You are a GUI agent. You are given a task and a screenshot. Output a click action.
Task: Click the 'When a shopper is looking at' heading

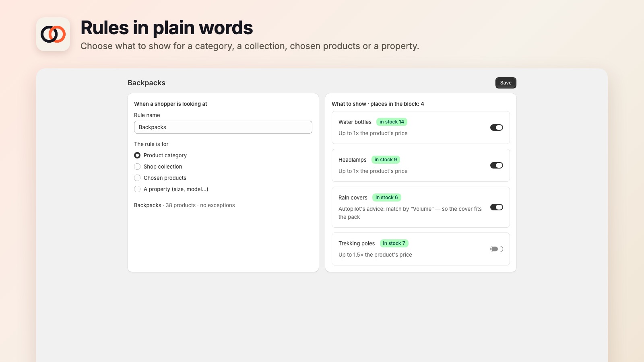[170, 104]
